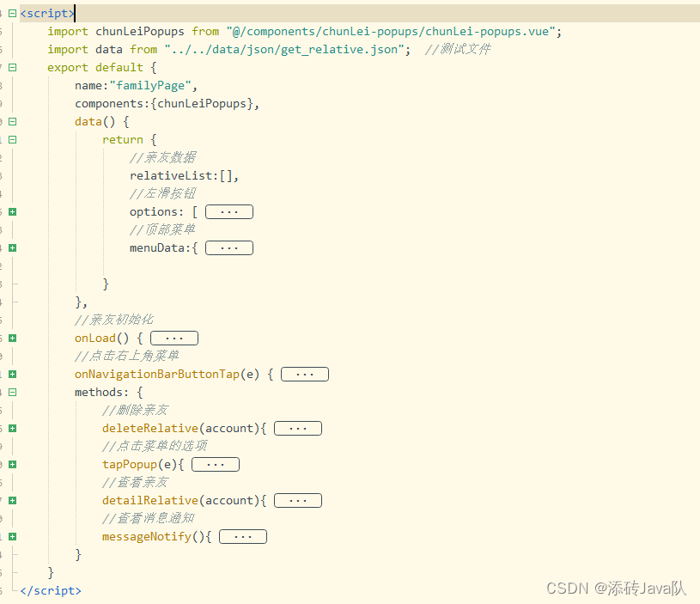Collapse the data() function fold marker

pyautogui.click(x=13, y=121)
